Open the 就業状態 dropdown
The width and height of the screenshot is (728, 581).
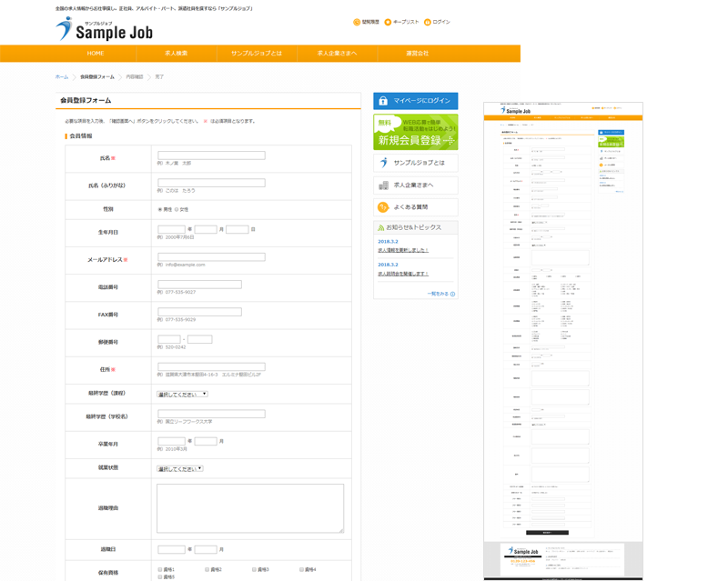click(x=180, y=468)
